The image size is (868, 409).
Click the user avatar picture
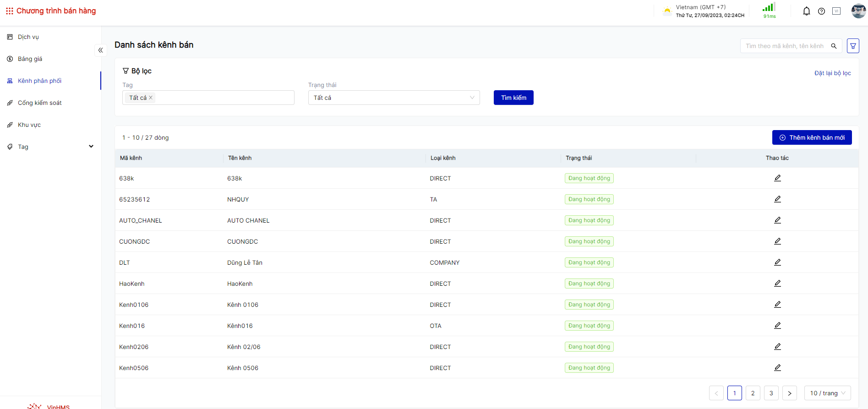858,11
